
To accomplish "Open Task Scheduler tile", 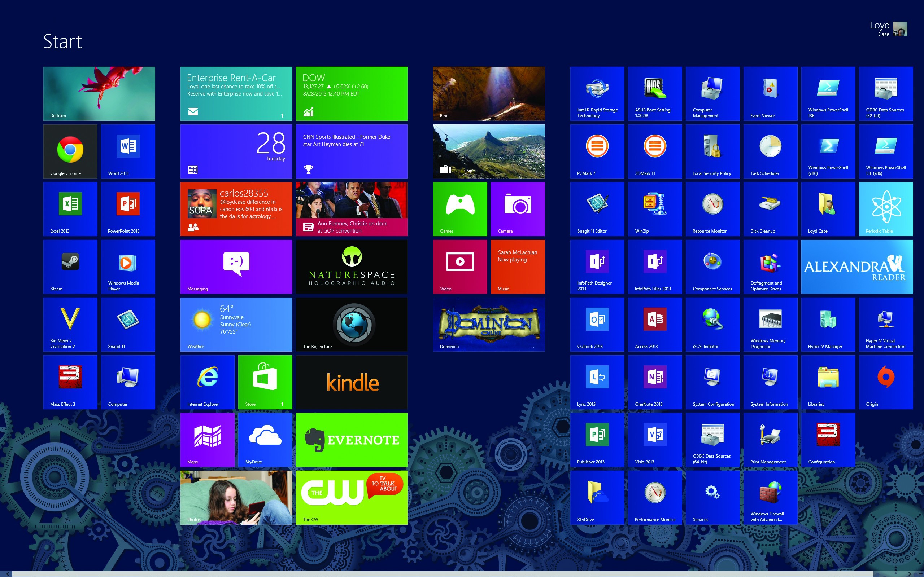I will [770, 151].
